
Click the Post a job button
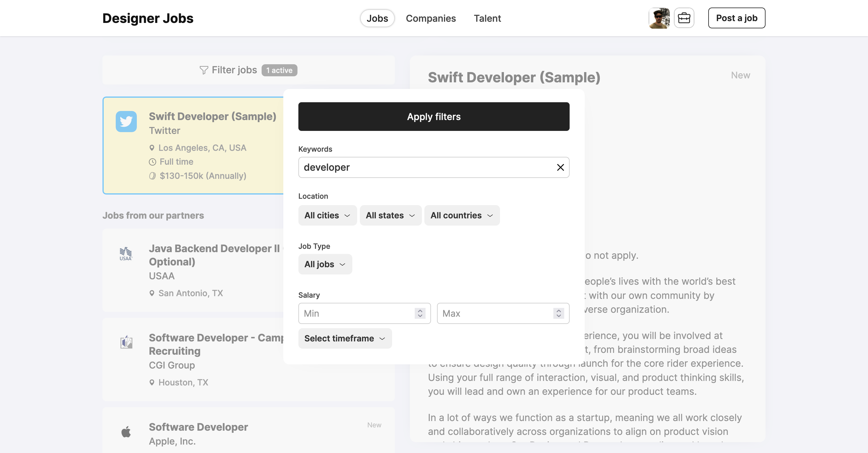pyautogui.click(x=737, y=18)
